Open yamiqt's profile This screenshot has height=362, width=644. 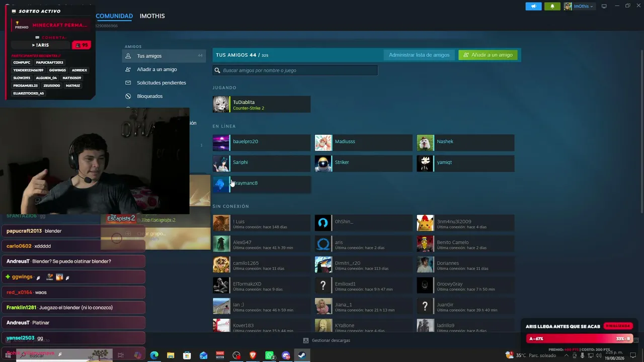465,163
